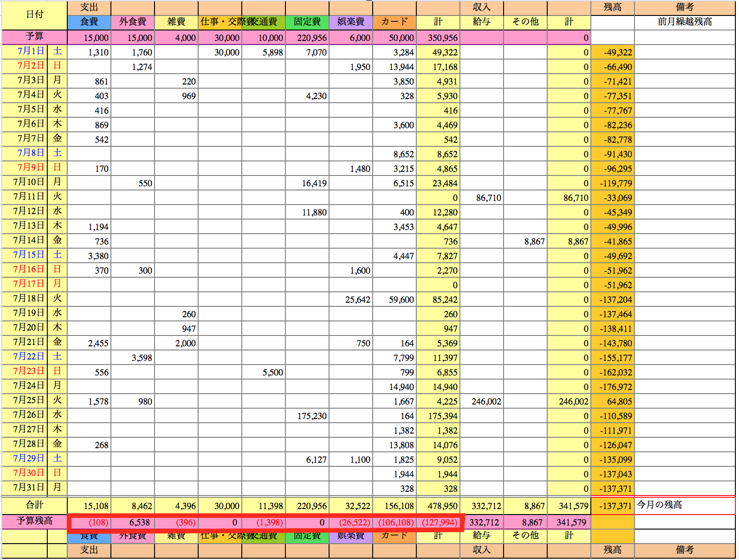Click 7月10日 固定費 value 16,419
The image size is (739, 560).
tap(307, 183)
